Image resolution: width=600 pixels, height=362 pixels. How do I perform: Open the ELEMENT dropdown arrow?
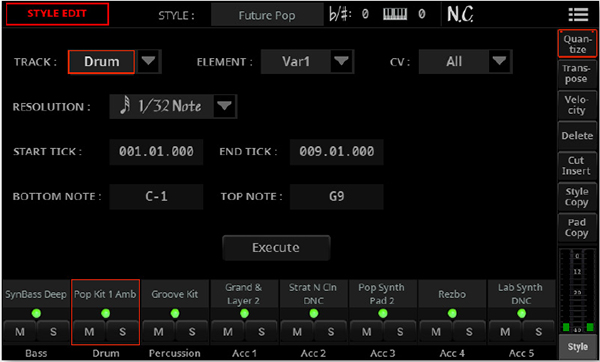click(x=341, y=61)
